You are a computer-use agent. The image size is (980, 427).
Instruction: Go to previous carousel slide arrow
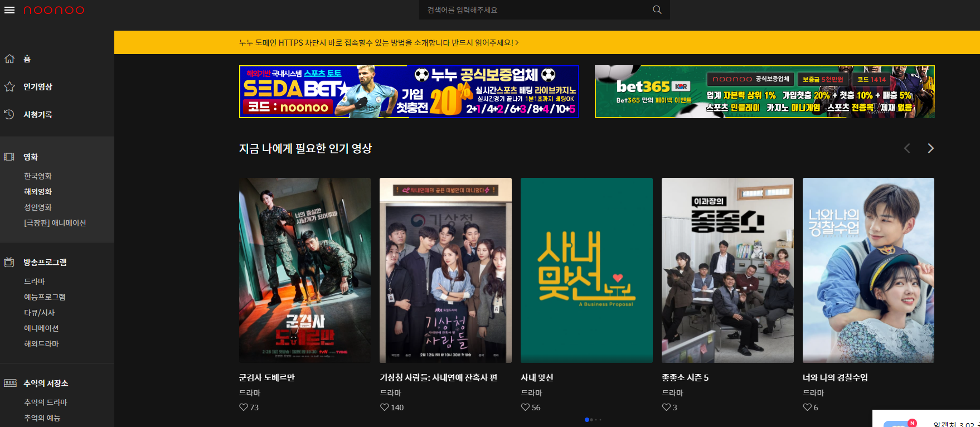click(x=907, y=148)
